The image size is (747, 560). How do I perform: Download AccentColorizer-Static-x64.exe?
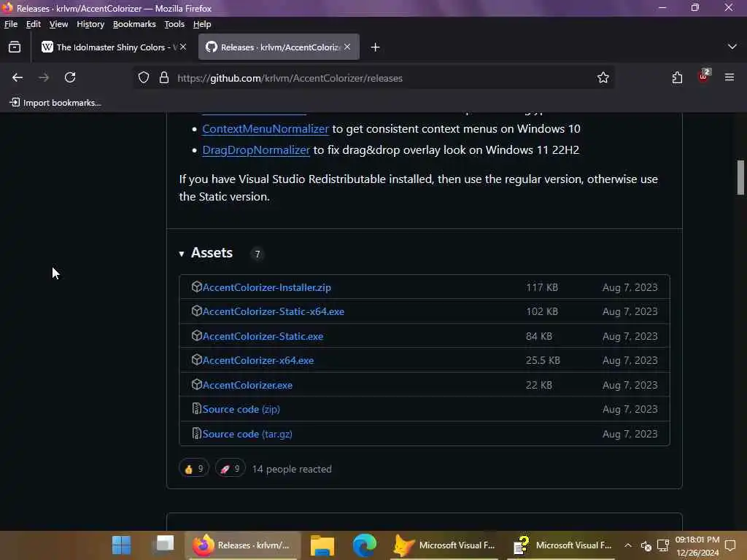274,311
